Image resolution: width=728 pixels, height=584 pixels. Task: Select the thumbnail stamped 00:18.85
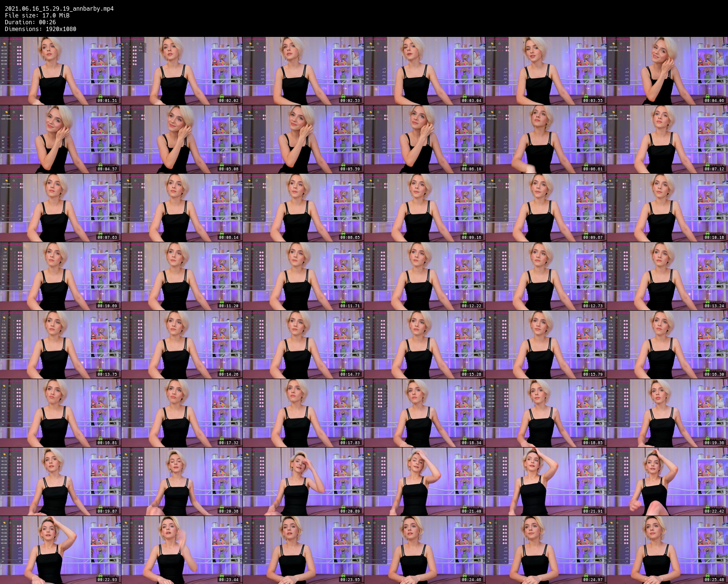(x=546, y=413)
